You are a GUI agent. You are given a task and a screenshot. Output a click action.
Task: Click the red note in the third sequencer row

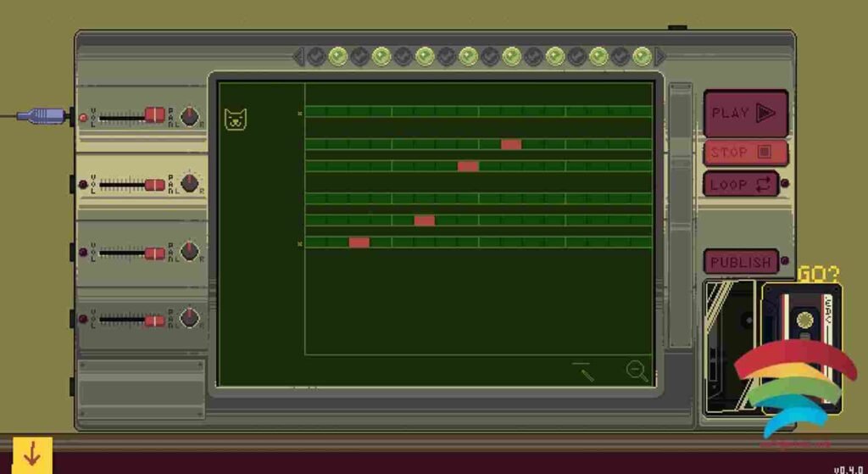(468, 166)
